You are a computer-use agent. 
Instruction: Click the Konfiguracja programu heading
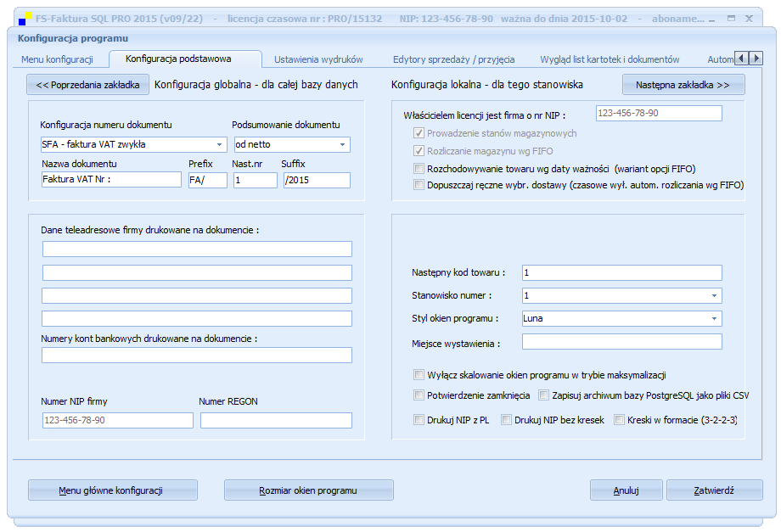click(73, 38)
